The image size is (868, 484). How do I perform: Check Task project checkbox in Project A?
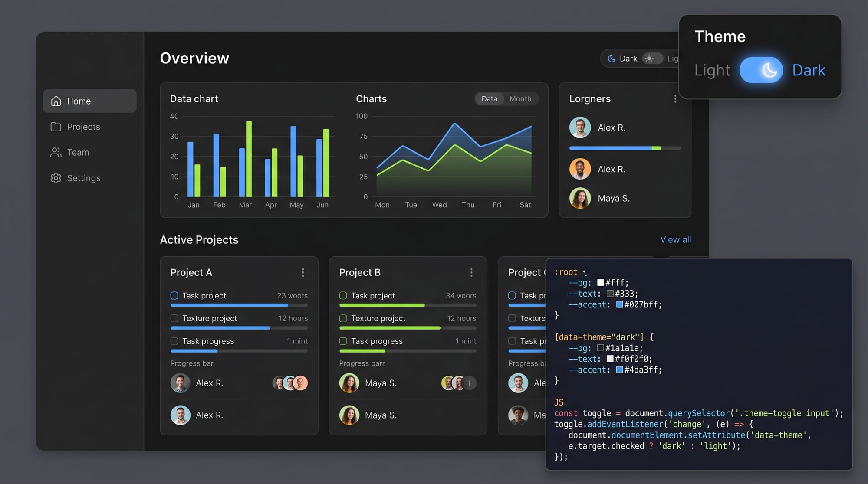coord(174,296)
